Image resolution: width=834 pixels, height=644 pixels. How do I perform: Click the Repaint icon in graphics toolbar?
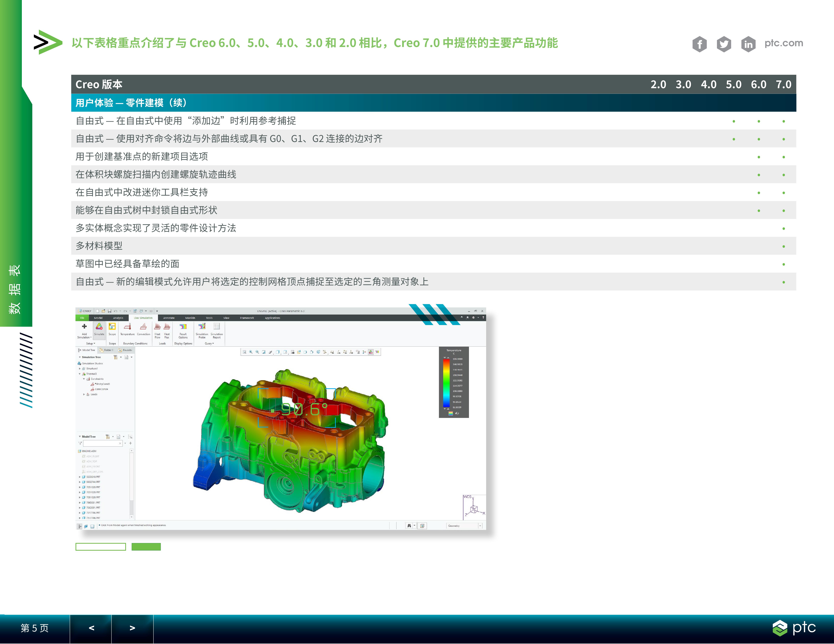click(x=264, y=352)
